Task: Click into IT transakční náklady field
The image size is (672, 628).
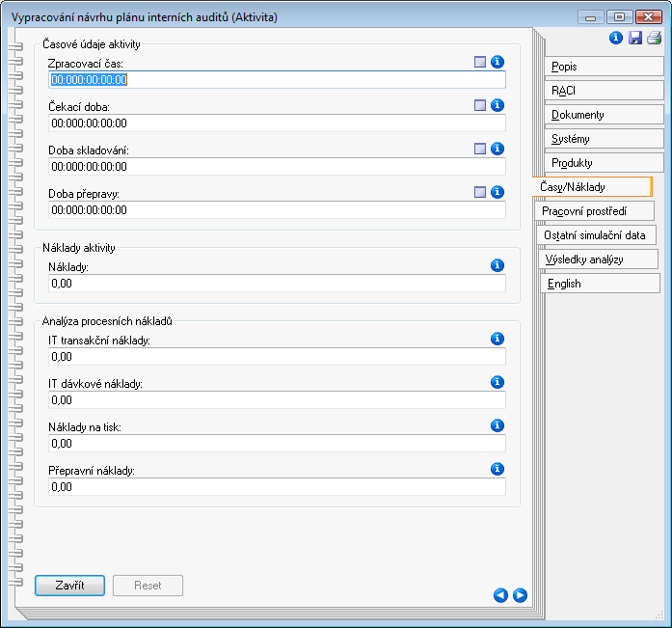Action: [277, 357]
